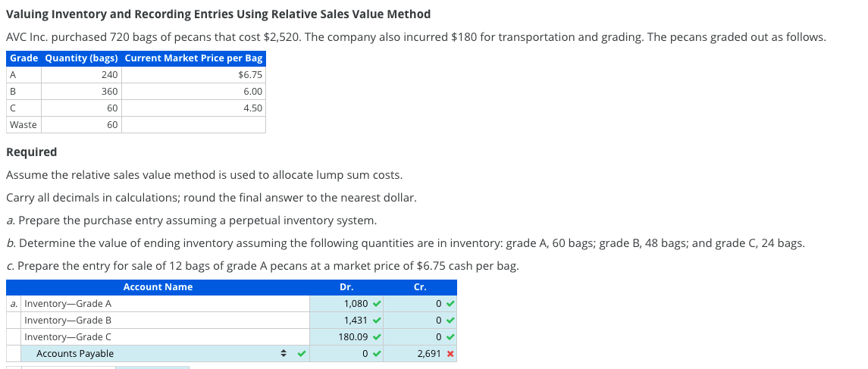Click the Accounts Payable credit field 2,691
Viewport: 868px width, 369px height.
point(420,354)
